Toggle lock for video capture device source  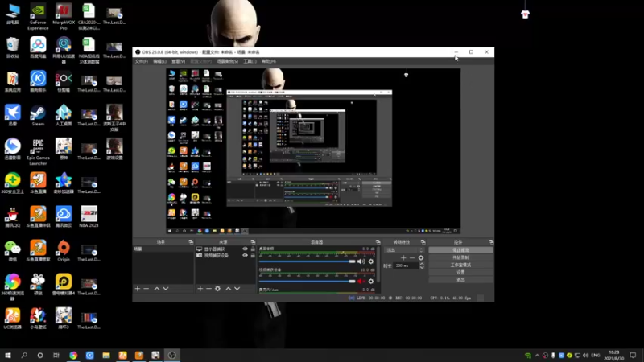click(253, 255)
